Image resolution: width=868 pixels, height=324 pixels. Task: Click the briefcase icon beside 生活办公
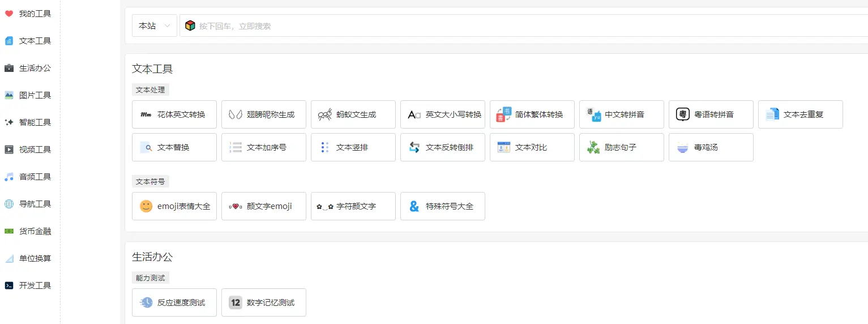point(9,68)
